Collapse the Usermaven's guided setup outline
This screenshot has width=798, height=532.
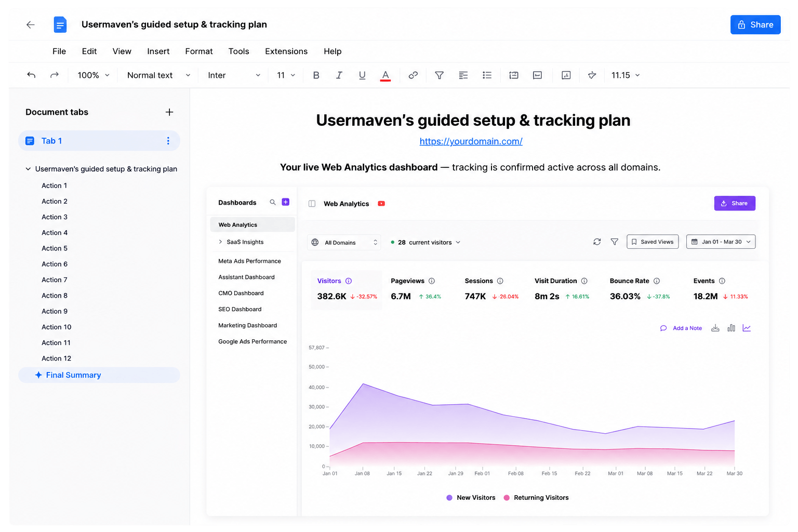tap(28, 169)
